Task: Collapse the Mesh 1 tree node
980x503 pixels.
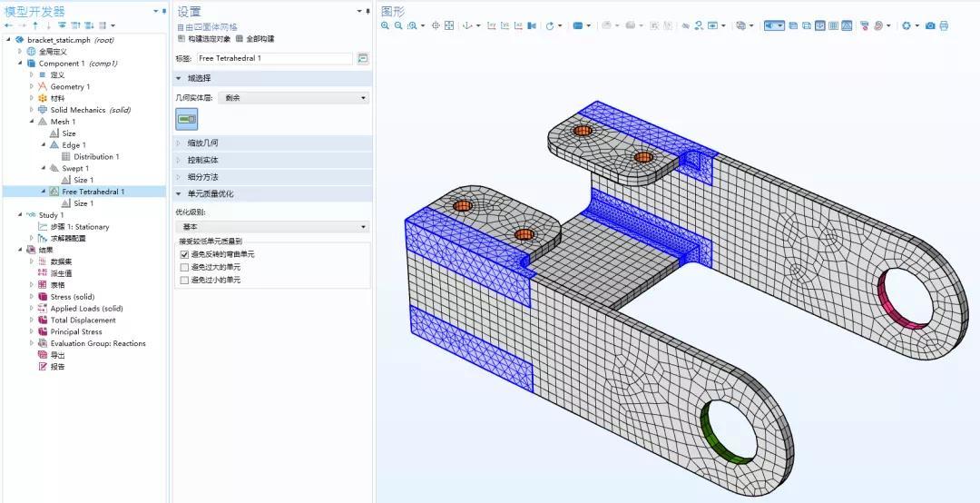Action: (x=31, y=122)
